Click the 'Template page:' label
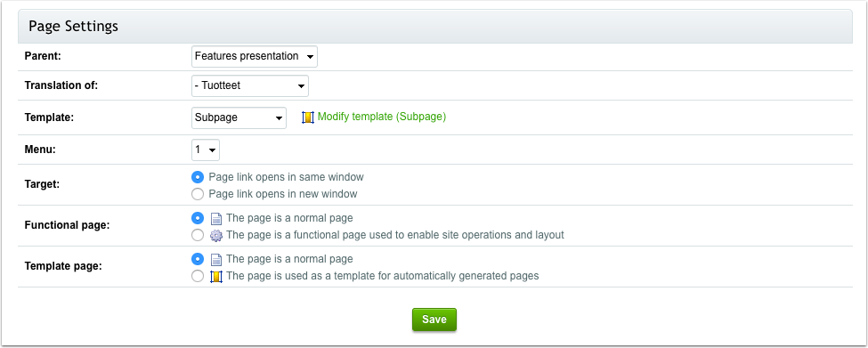Viewport: 868px width, 348px height. tap(63, 266)
